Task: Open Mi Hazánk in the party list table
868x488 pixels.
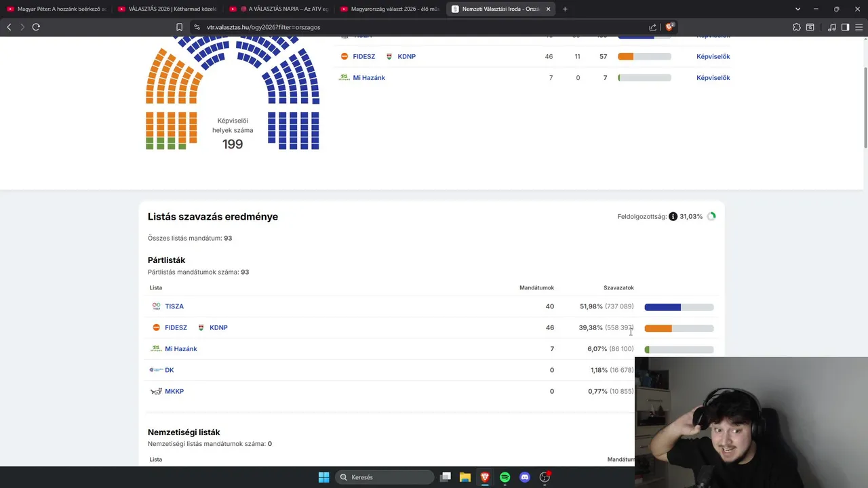Action: pyautogui.click(x=181, y=349)
